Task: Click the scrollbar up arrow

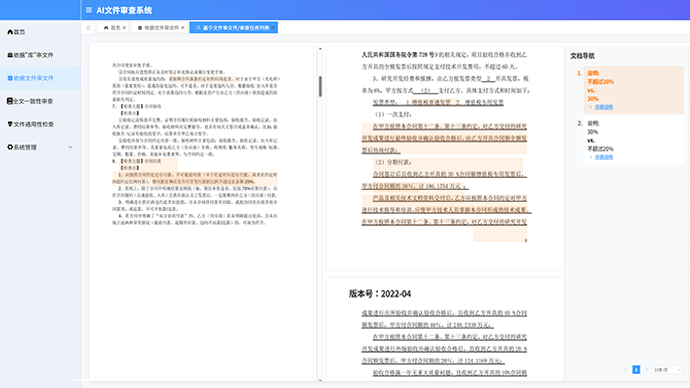Action: coord(320,49)
